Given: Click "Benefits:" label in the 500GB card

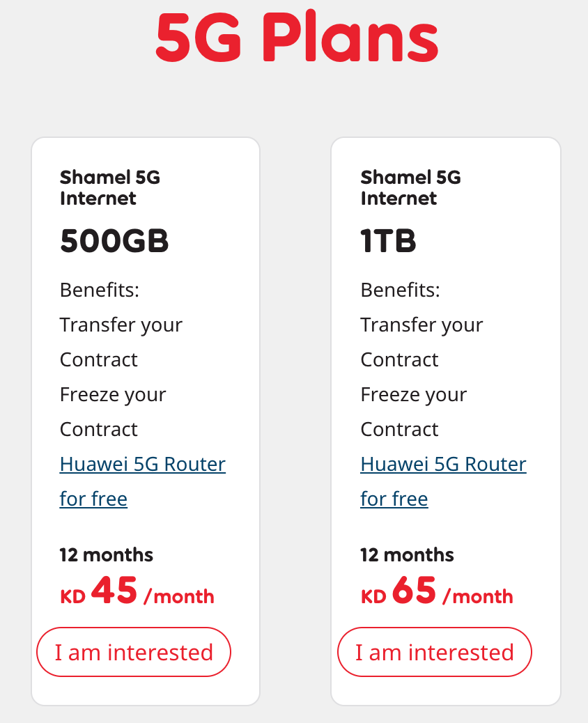Looking at the screenshot, I should click(x=100, y=290).
